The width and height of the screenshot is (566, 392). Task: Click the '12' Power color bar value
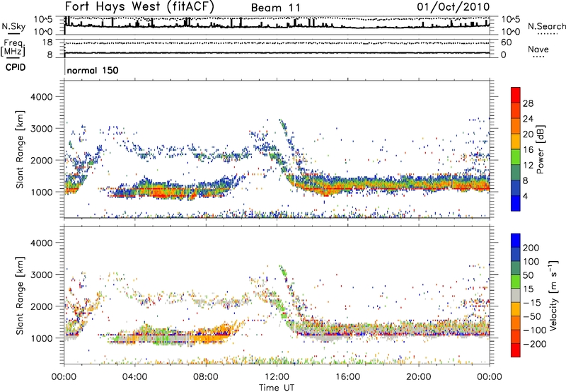click(528, 166)
